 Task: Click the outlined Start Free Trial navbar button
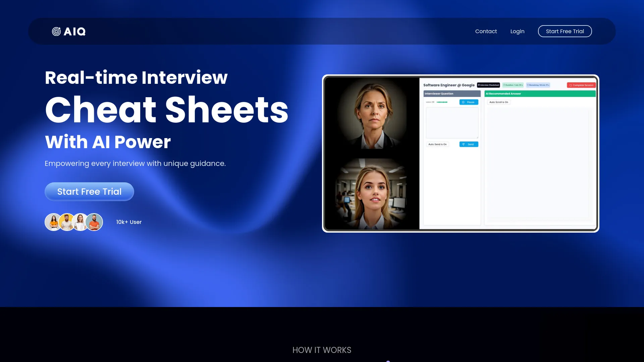pyautogui.click(x=565, y=31)
